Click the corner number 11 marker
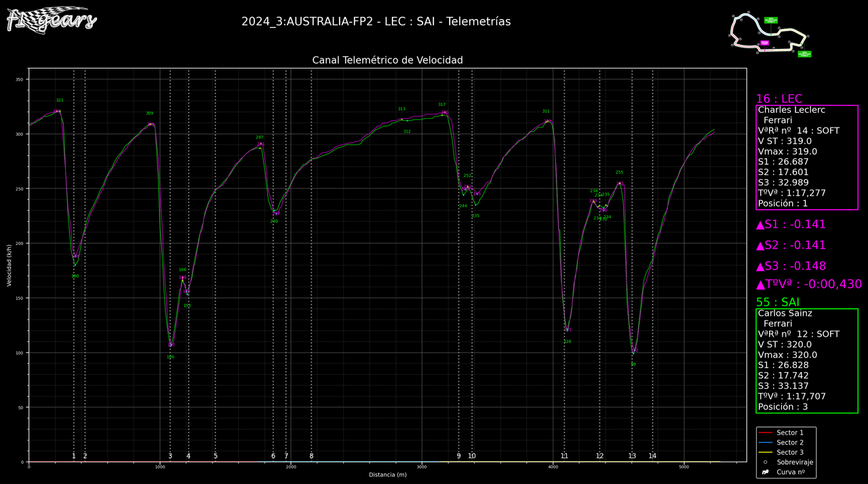 click(564, 455)
